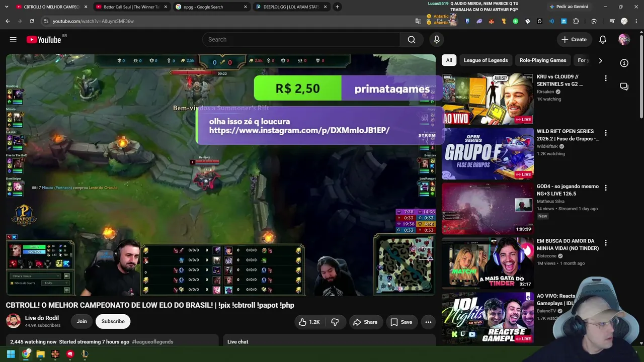This screenshot has width=644, height=362.
Task: Open Chrome from the taskbar
Action: tap(26, 354)
